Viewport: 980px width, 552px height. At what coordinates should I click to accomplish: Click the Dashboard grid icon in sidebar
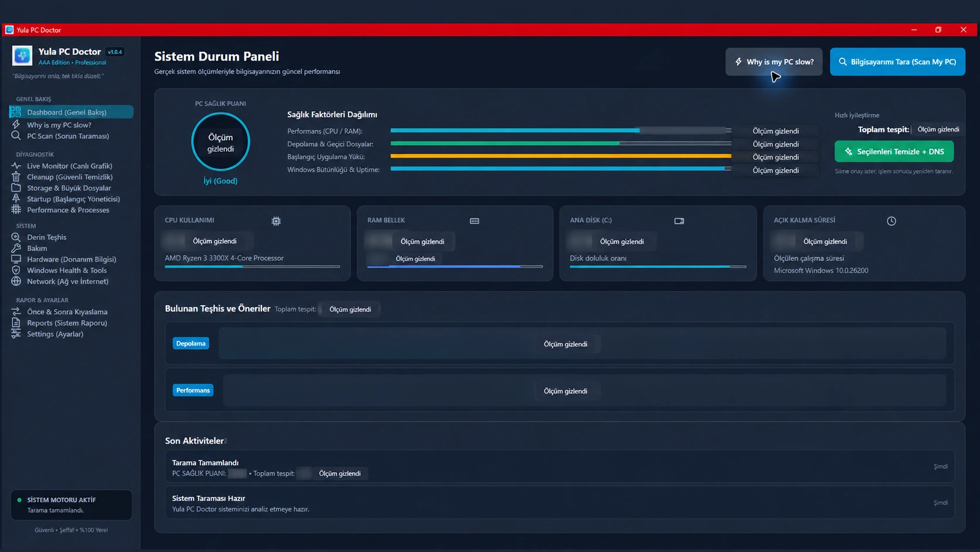point(16,112)
